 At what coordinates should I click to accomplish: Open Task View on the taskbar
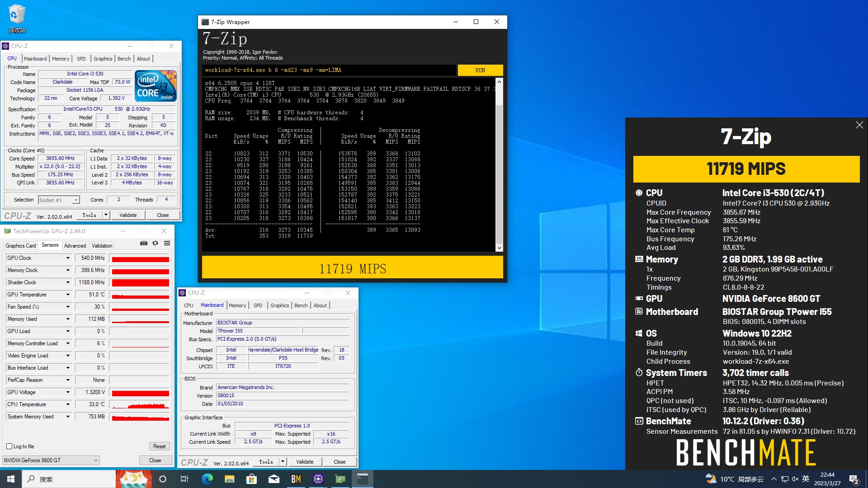[184, 479]
